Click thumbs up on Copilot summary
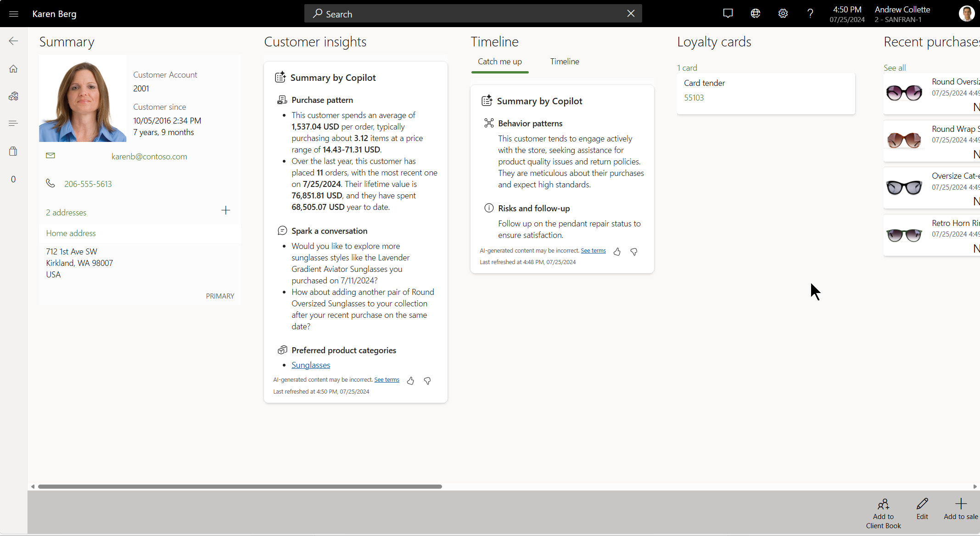 tap(410, 379)
